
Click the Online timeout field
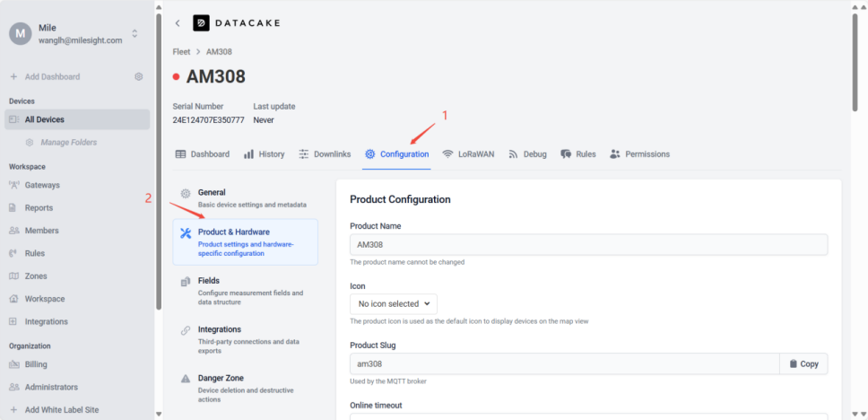click(589, 416)
